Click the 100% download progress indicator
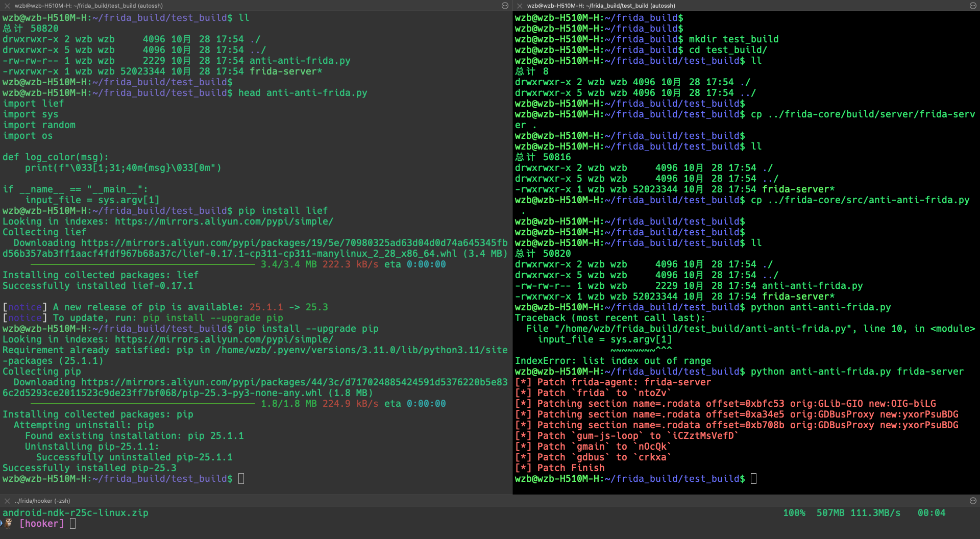 click(x=794, y=512)
